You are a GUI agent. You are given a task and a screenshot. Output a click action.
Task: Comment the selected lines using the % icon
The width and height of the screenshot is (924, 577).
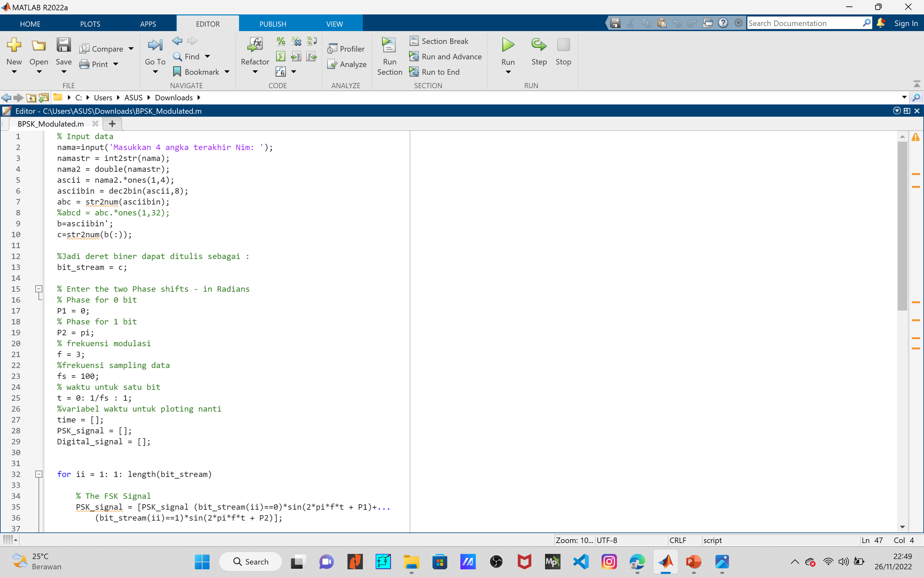280,41
